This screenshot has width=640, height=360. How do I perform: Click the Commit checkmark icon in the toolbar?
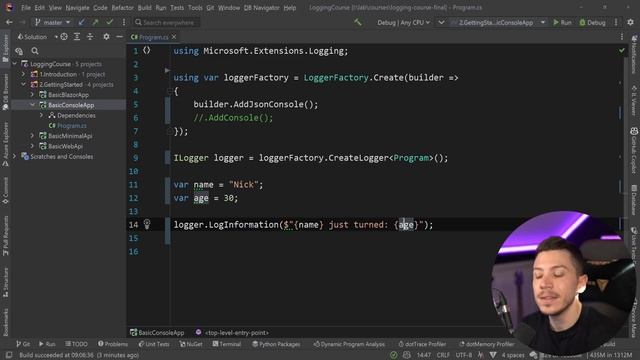point(109,22)
